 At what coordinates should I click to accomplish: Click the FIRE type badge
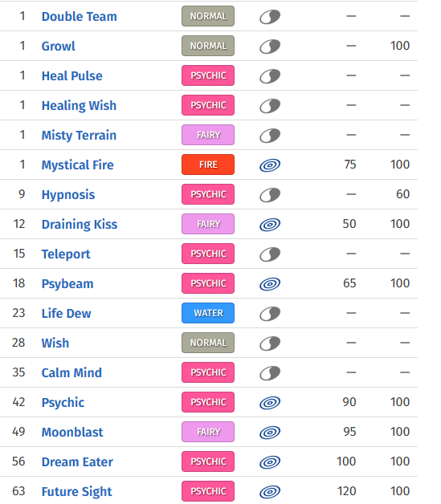(208, 165)
